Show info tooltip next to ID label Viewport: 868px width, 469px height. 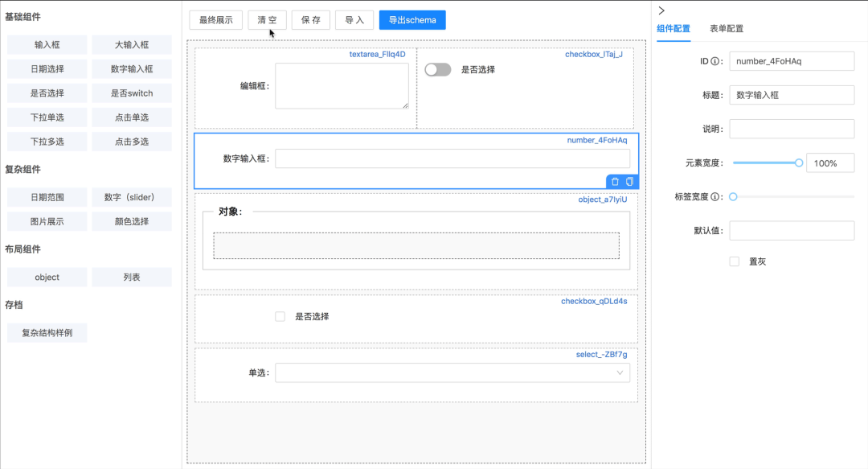[715, 61]
